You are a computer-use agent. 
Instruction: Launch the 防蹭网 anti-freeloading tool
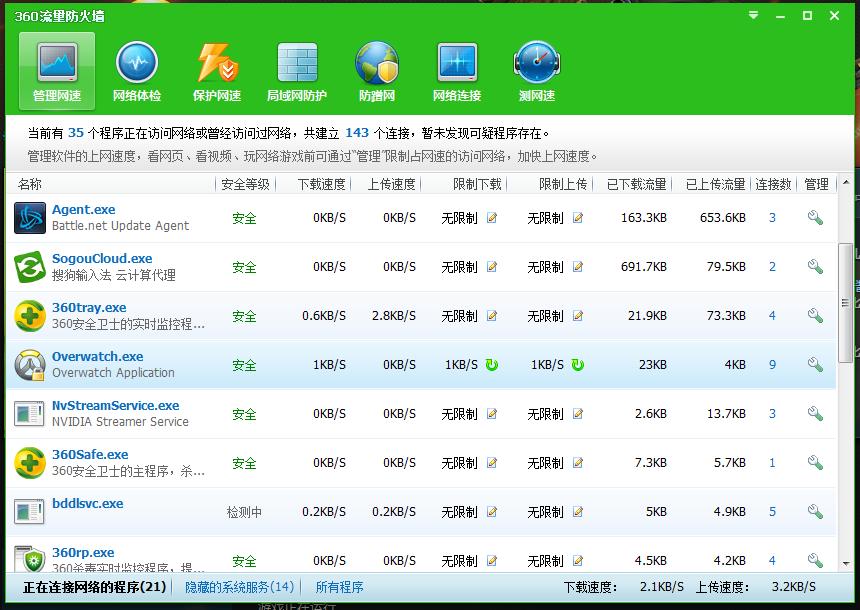pos(377,68)
